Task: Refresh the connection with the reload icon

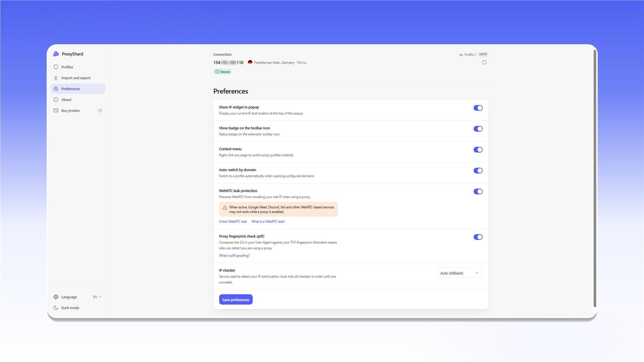Action: [484, 62]
